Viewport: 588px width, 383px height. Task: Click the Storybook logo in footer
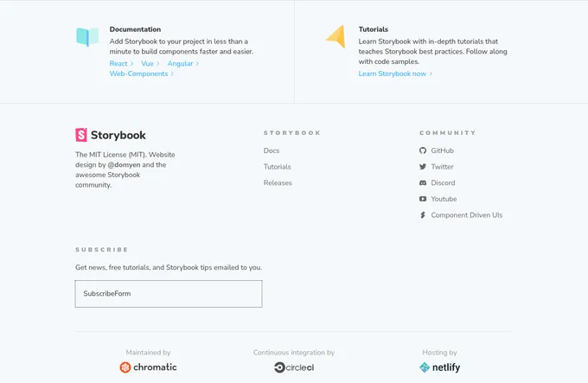111,135
